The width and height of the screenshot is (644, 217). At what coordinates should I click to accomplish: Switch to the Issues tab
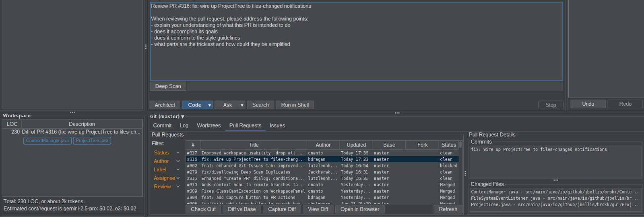coord(277,125)
